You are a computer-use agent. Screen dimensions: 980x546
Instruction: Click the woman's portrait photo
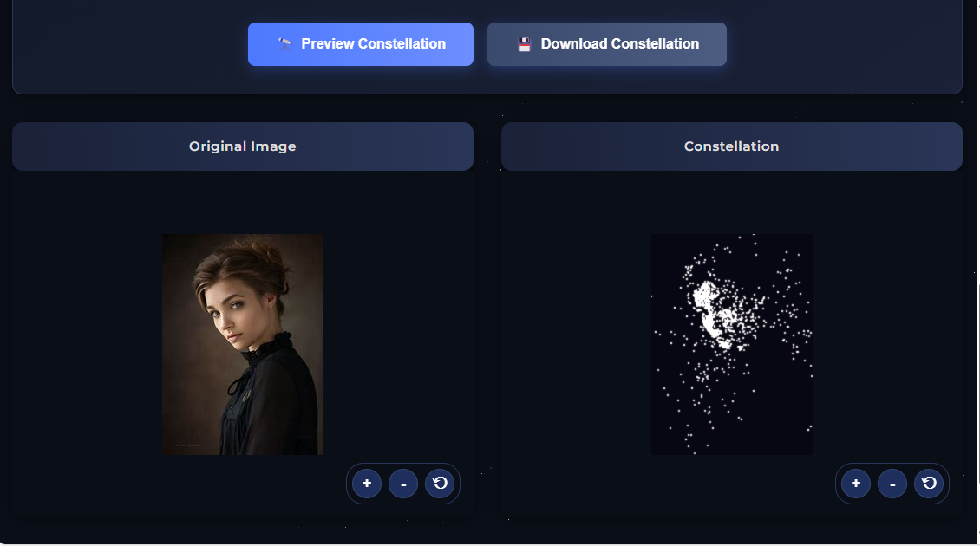[x=243, y=344]
